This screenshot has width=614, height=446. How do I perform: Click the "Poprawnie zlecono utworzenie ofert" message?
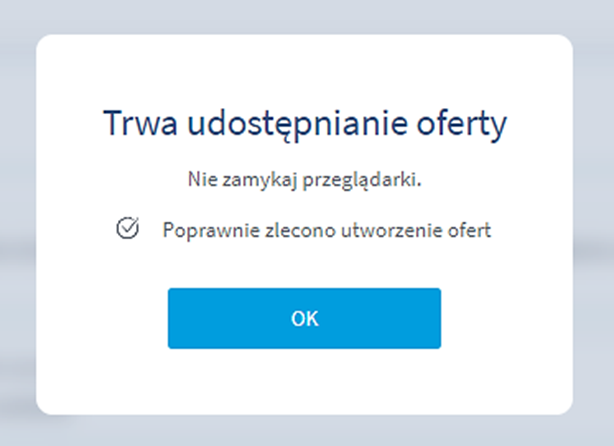pyautogui.click(x=327, y=229)
